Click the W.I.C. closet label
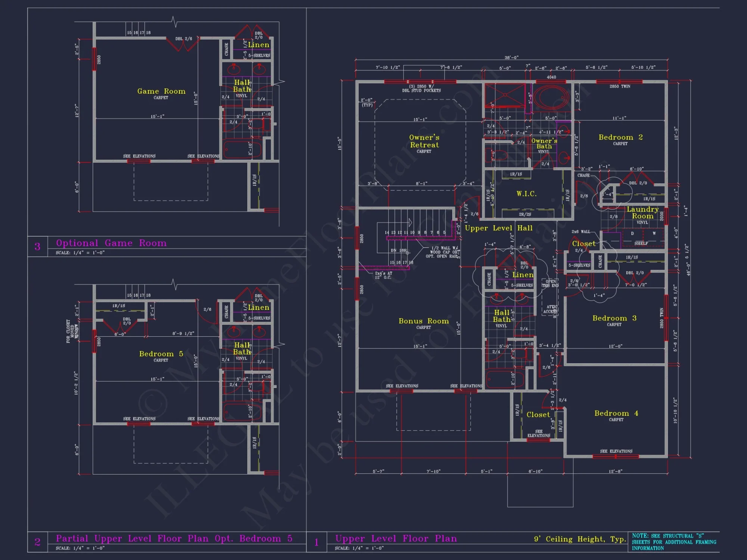Image resolution: width=747 pixels, height=560 pixels. click(x=527, y=193)
